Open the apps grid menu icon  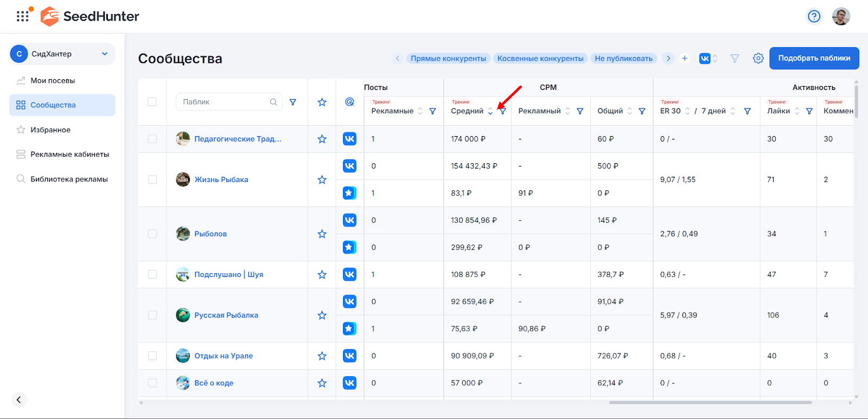pyautogui.click(x=23, y=16)
